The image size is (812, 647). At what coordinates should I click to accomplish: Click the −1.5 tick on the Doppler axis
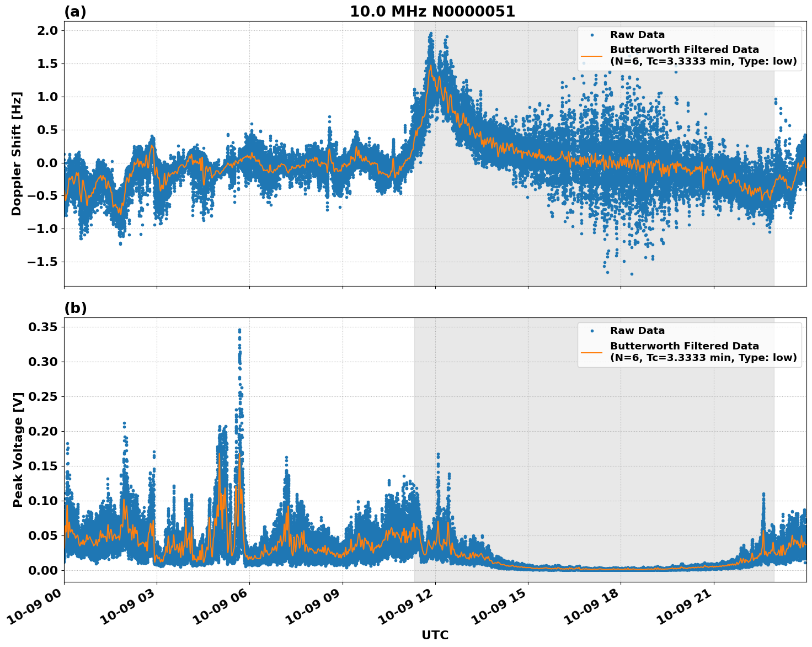tap(43, 262)
